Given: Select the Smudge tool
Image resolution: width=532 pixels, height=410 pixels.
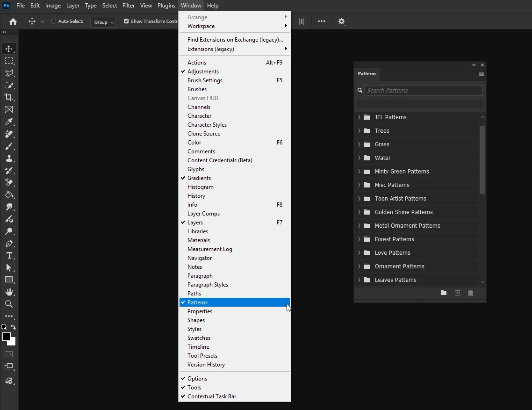Looking at the screenshot, I should pyautogui.click(x=9, y=207).
